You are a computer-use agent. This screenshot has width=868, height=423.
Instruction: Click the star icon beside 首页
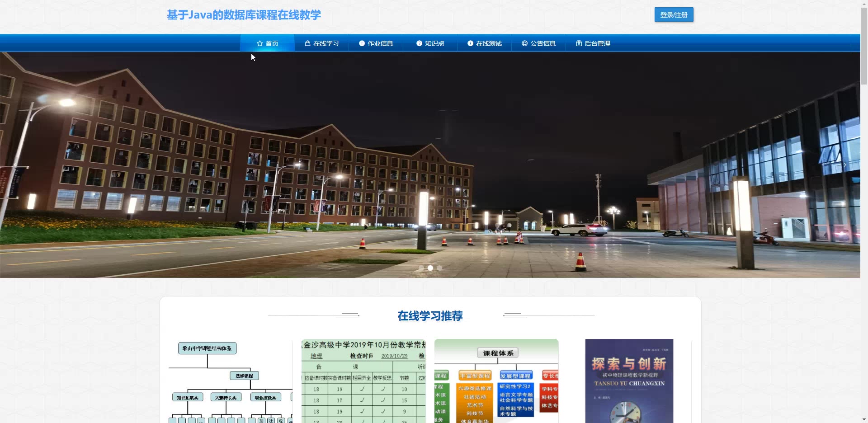(259, 43)
